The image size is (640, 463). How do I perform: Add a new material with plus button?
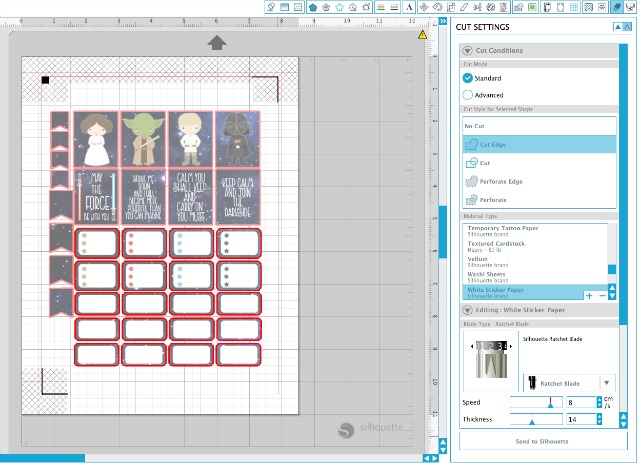pyautogui.click(x=589, y=296)
